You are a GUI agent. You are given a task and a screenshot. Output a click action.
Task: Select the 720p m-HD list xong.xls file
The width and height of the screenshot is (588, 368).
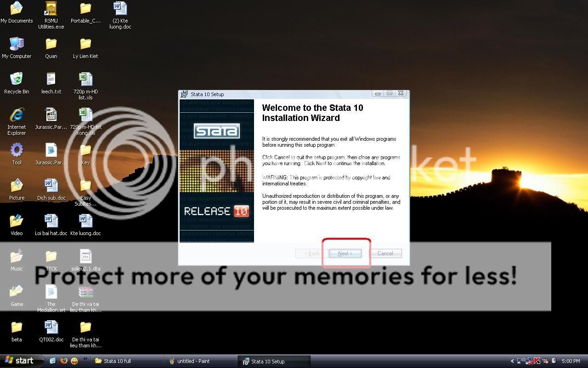point(85,121)
